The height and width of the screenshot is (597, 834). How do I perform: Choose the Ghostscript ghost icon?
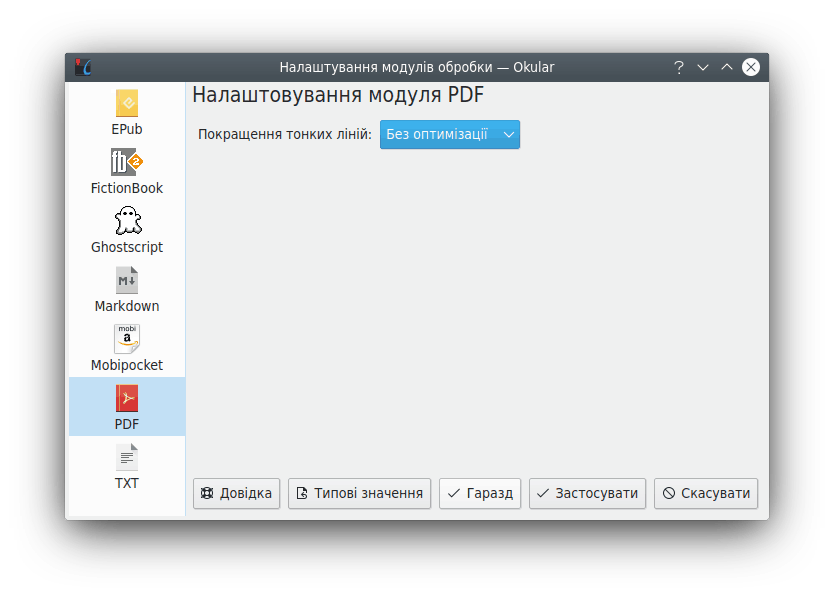click(x=127, y=221)
